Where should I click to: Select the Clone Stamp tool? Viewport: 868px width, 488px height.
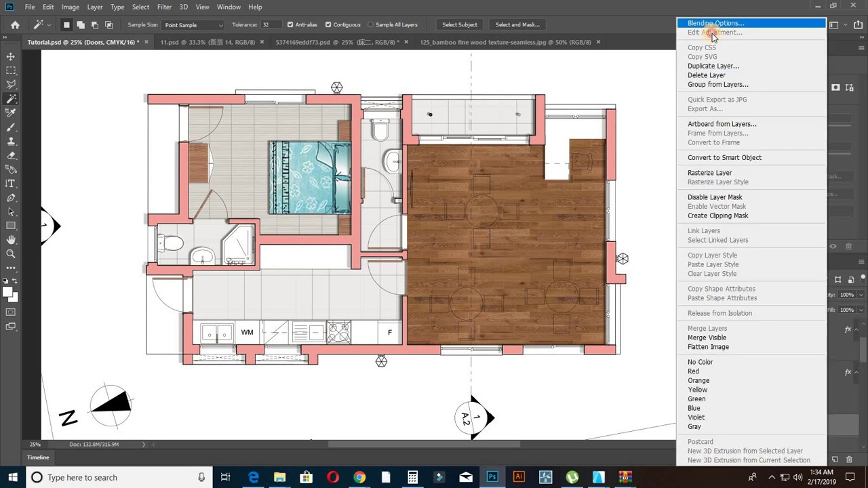[11, 142]
